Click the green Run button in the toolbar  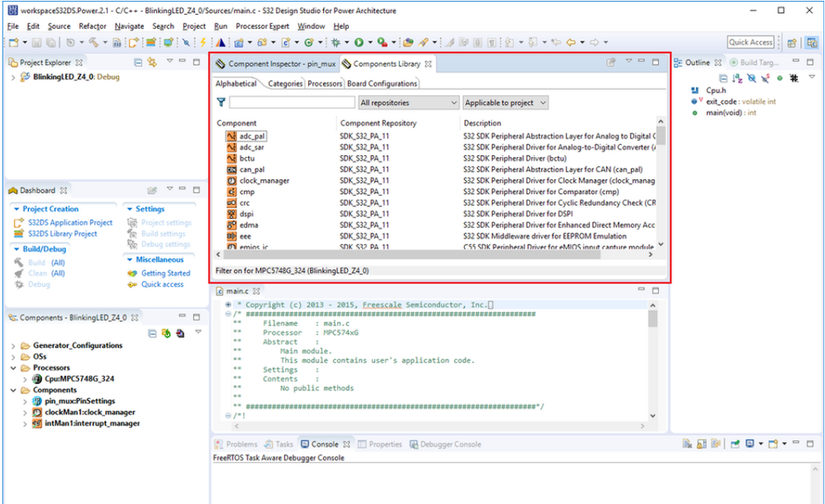tap(359, 42)
